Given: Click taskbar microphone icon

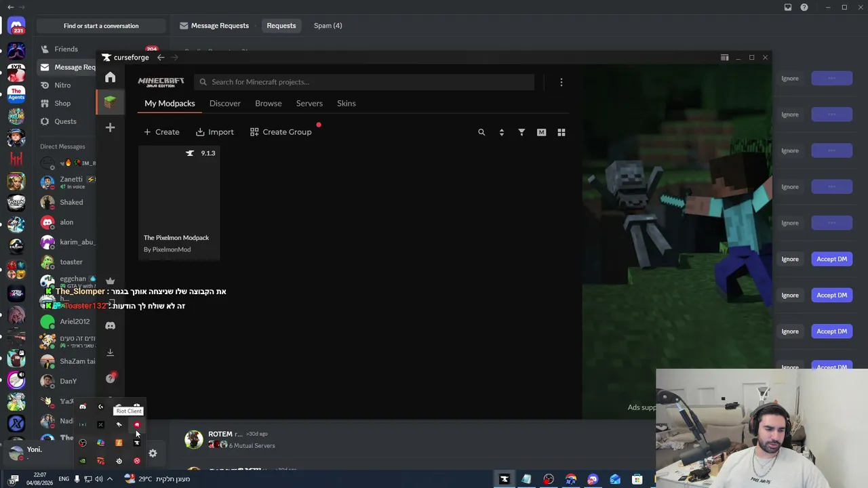Looking at the screenshot, I should click(77, 479).
